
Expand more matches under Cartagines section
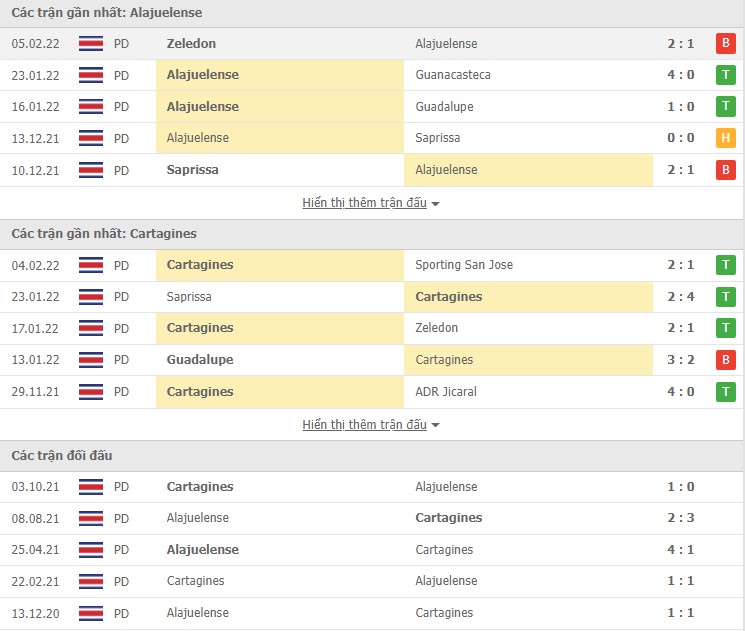coord(371,425)
